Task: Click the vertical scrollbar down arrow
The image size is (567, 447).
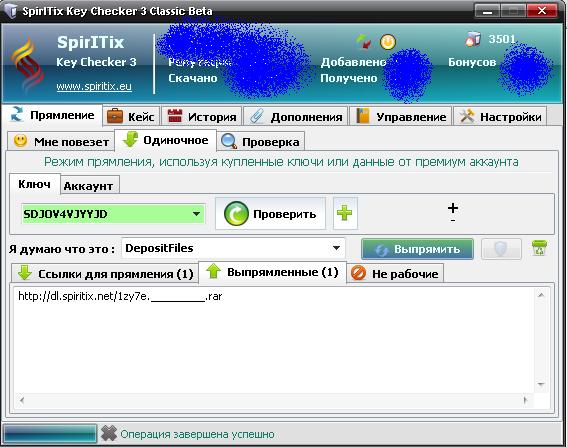Action: coord(541,384)
